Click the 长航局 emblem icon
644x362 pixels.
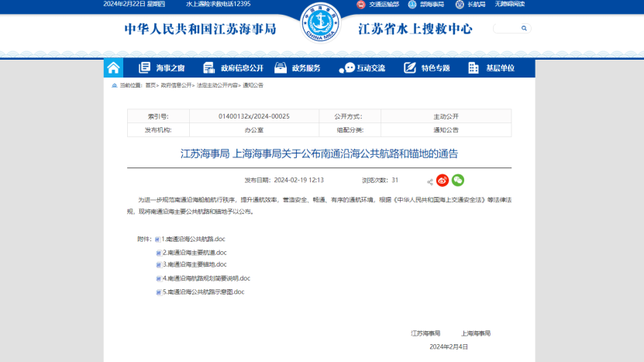point(460,5)
